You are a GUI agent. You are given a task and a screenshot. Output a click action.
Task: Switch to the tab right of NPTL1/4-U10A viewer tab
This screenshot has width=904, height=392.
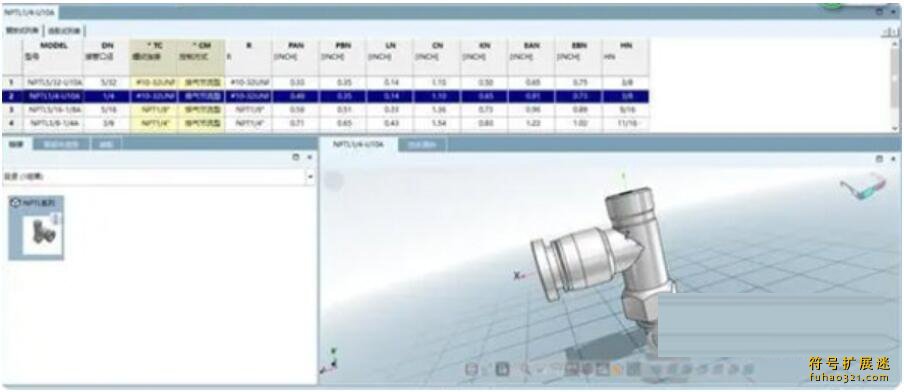(423, 145)
